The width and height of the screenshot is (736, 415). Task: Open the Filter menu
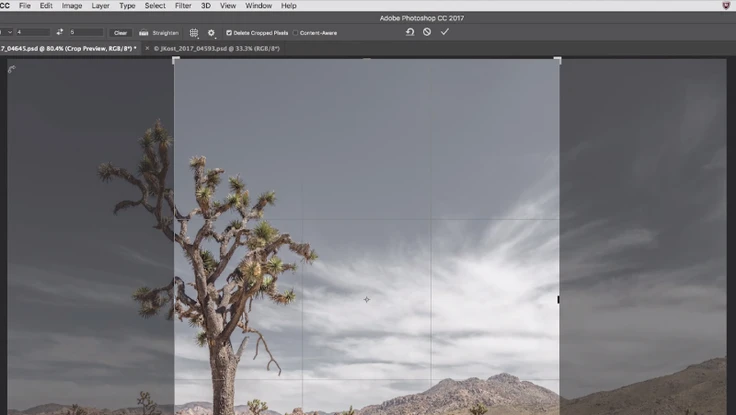pos(183,6)
